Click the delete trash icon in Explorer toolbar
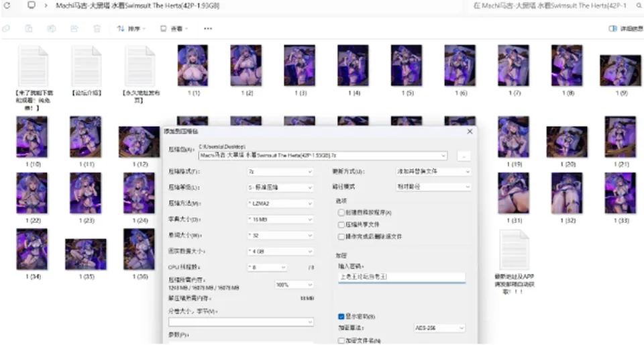This screenshot has height=345, width=644. tap(97, 29)
